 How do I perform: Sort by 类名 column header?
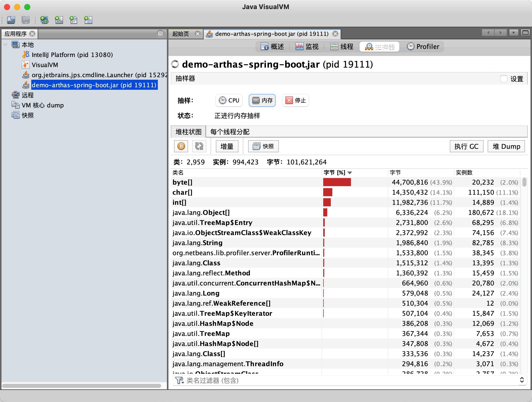247,173
